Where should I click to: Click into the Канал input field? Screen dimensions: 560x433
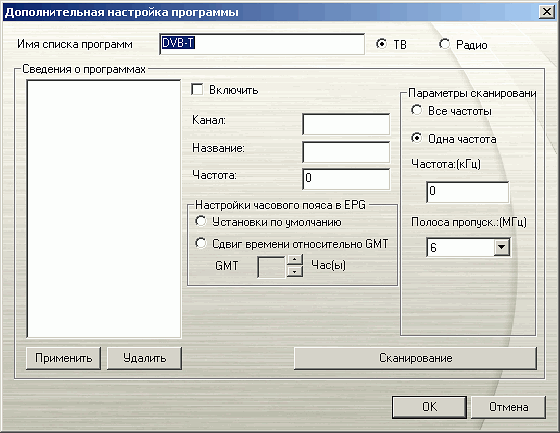tap(346, 124)
